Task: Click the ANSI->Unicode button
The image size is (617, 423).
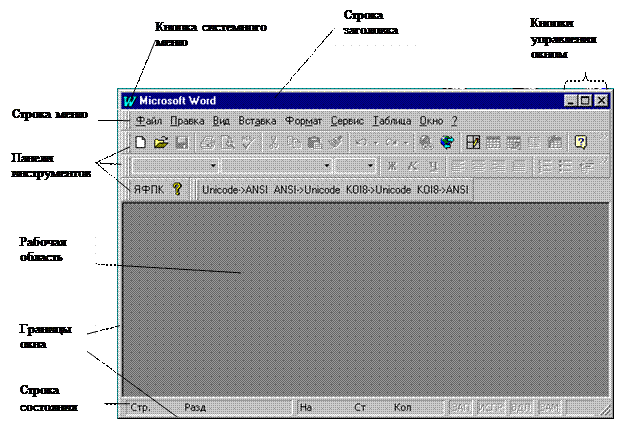Action: [307, 190]
